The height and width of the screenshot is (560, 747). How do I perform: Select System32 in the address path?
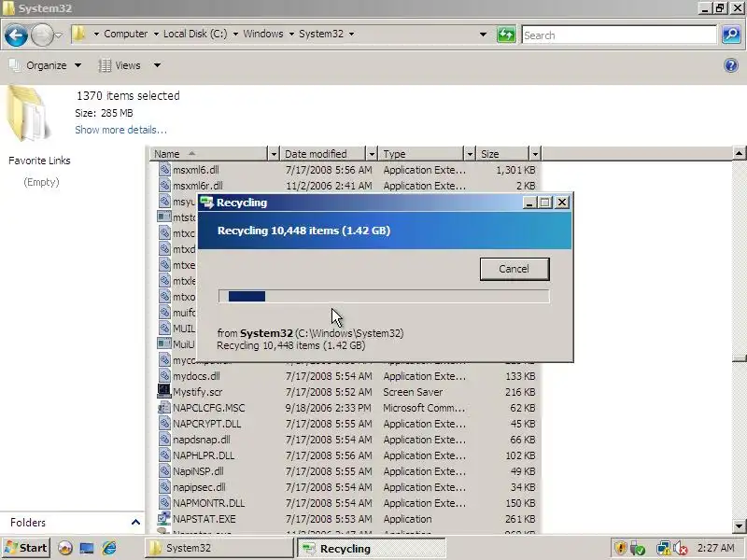pos(320,34)
